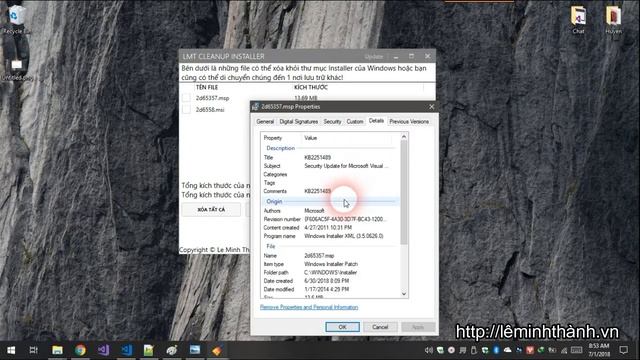640x360 pixels.
Task: Open blue Visual Studio Code taskbar icon
Action: pos(127,350)
